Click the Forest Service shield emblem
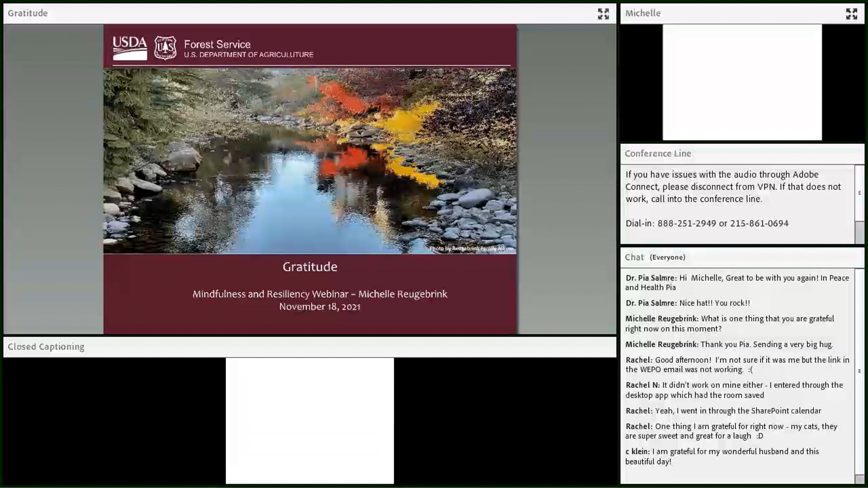868x488 pixels. click(165, 48)
